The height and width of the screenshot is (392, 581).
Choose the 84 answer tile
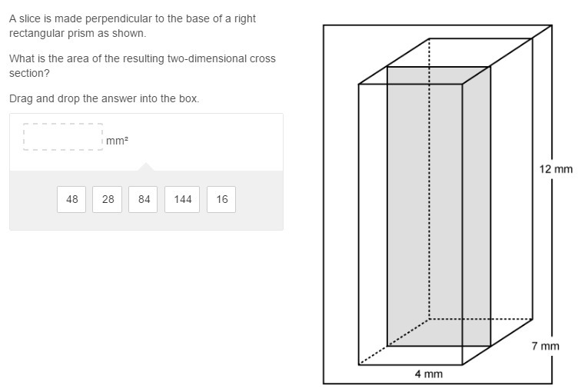[143, 199]
